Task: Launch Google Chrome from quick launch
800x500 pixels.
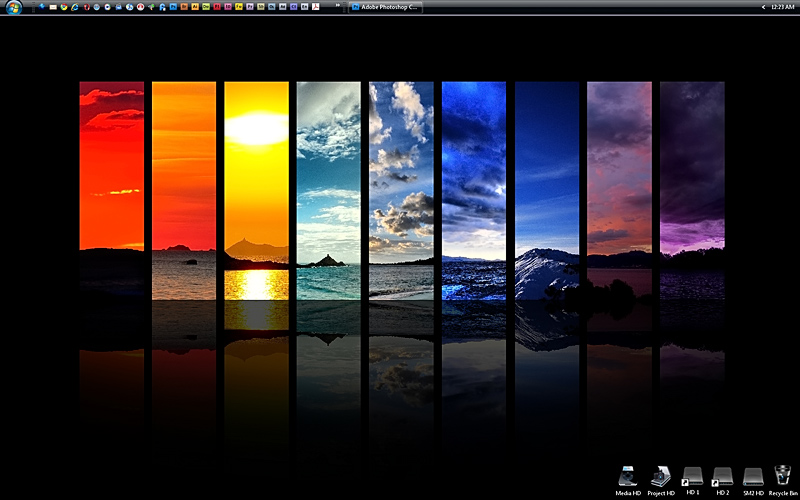Action: point(64,7)
